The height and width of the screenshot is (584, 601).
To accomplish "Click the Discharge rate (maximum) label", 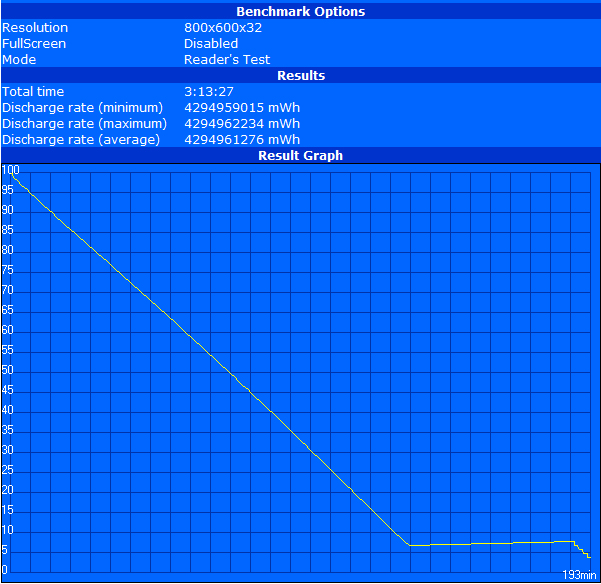I will coord(84,124).
